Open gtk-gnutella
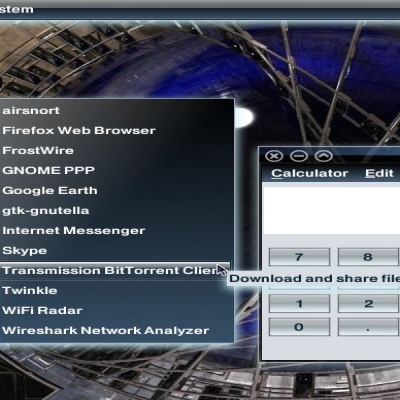The image size is (400, 400). (116, 210)
